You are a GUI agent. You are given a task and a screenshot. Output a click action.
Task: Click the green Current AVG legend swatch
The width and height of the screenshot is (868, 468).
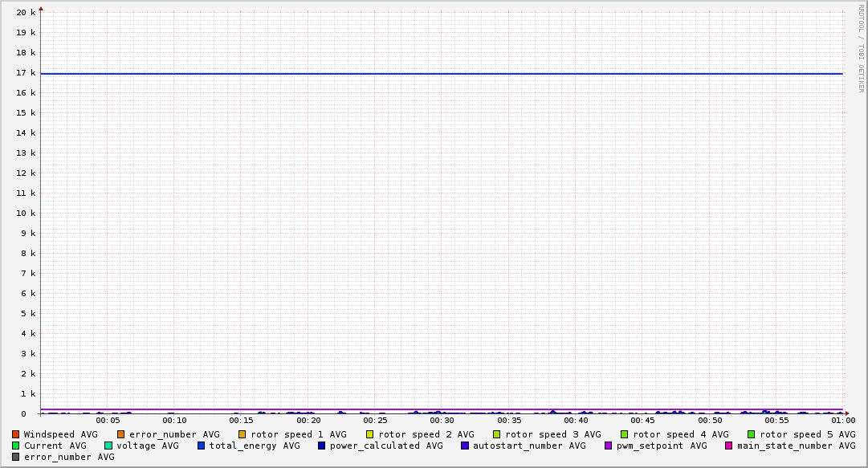coord(16,446)
